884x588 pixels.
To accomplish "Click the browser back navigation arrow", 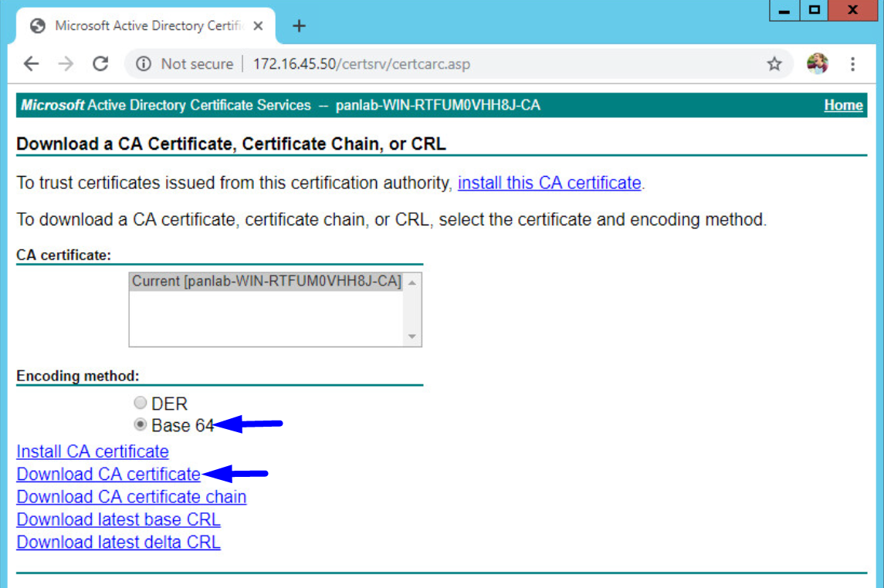I will (31, 64).
